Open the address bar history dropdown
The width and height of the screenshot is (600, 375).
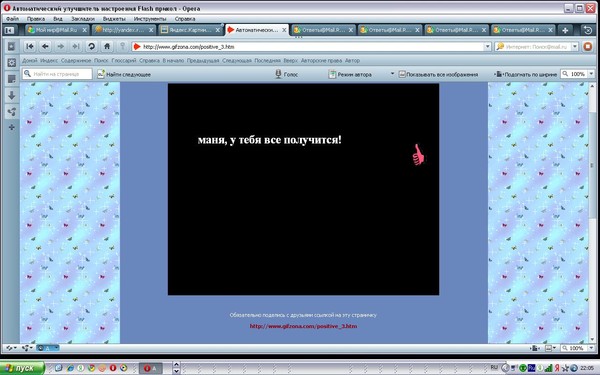pyautogui.click(x=488, y=46)
